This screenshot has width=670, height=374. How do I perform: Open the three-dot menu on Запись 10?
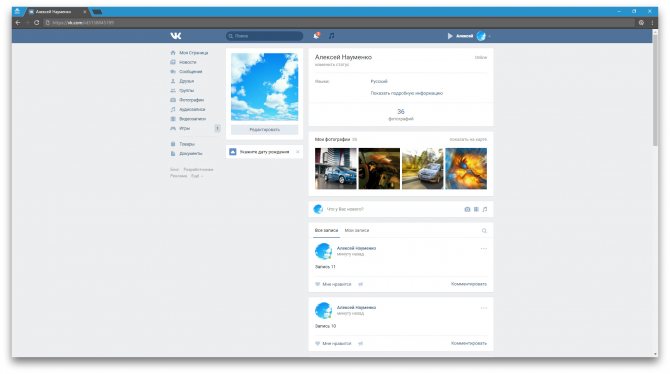(x=484, y=308)
